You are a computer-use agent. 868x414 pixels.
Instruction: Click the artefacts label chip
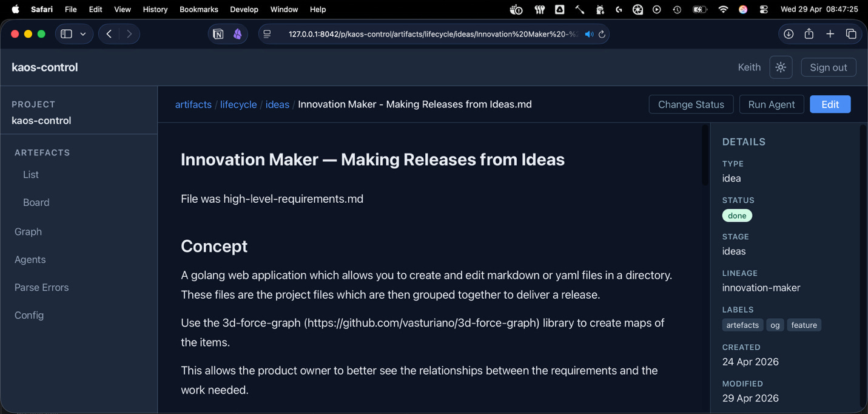tap(742, 325)
